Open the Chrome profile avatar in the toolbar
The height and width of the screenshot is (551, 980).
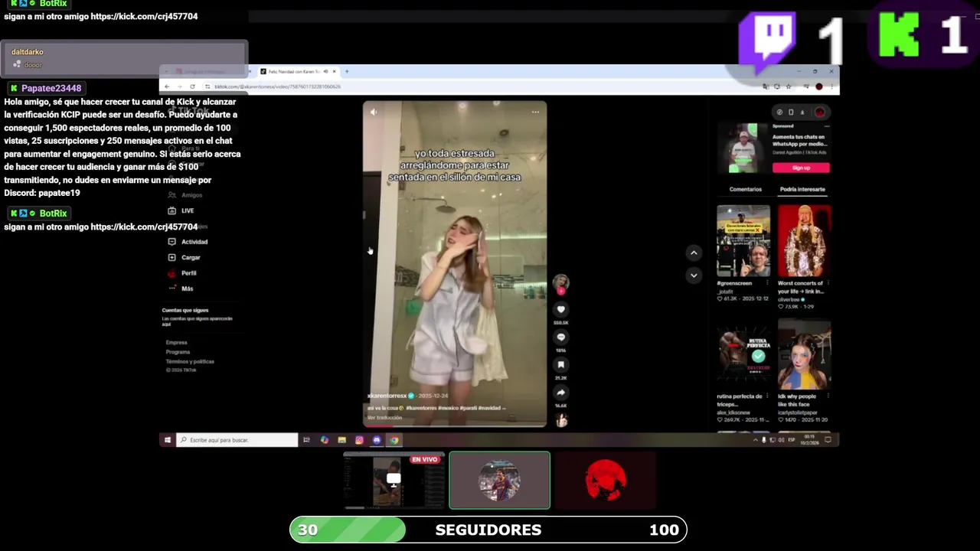pyautogui.click(x=818, y=86)
